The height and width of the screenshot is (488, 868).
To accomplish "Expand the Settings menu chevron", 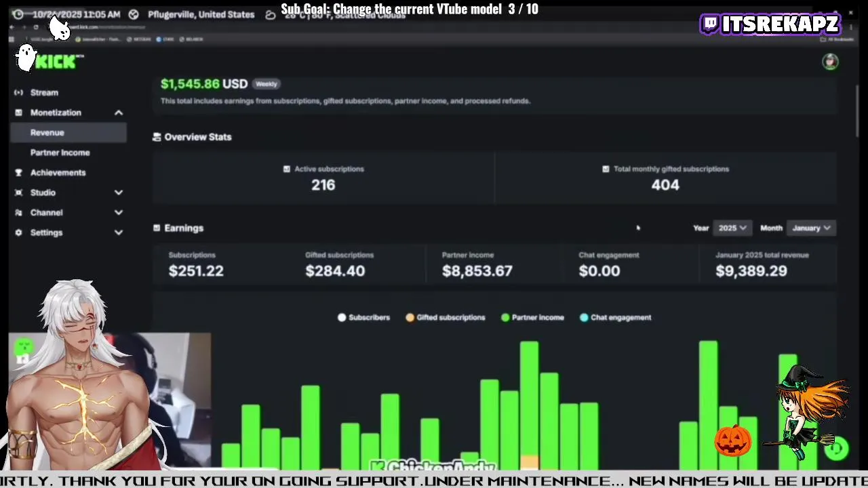I will (119, 232).
